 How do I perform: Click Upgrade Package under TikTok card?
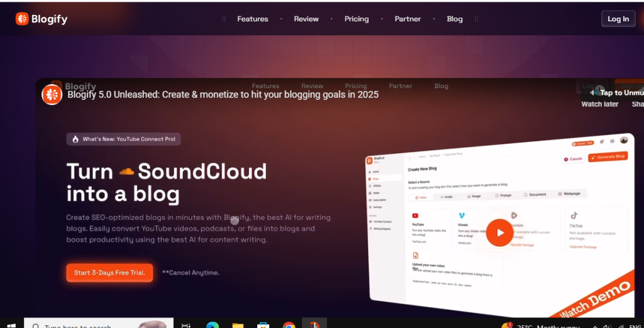click(583, 247)
